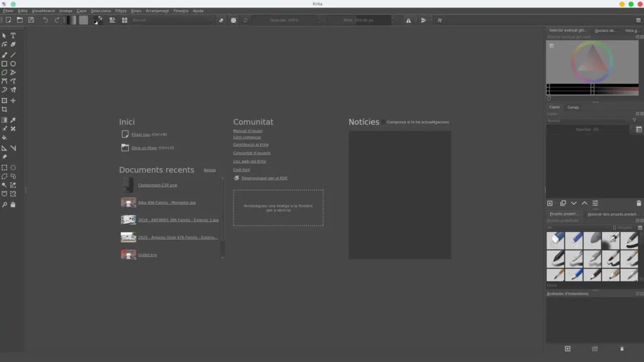Click the layer properties sliders icon

pos(595,203)
